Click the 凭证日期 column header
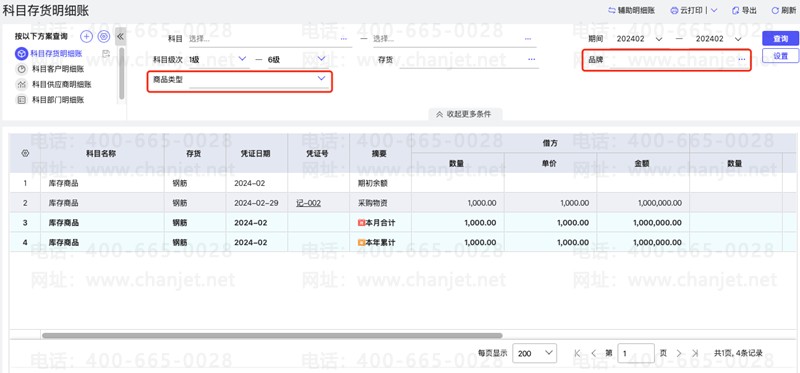Viewport: 800px width, 373px height. click(x=256, y=153)
